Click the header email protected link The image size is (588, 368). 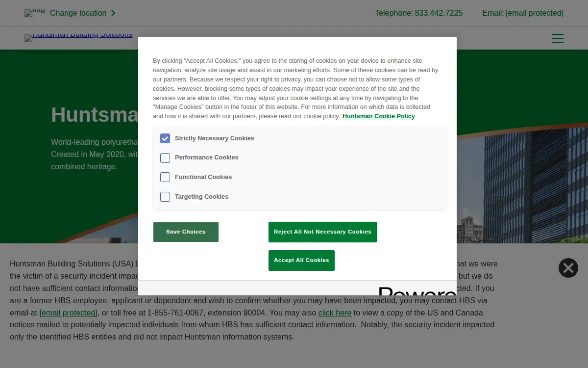(535, 13)
